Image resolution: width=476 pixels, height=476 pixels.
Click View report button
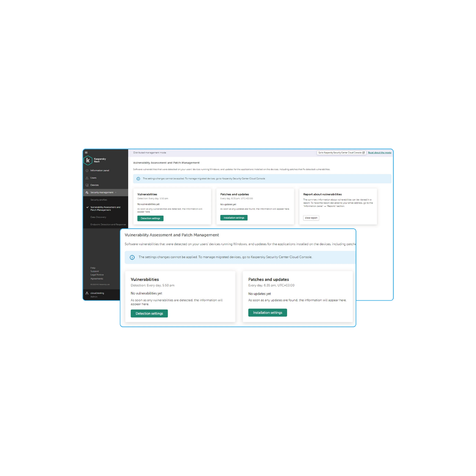click(311, 218)
